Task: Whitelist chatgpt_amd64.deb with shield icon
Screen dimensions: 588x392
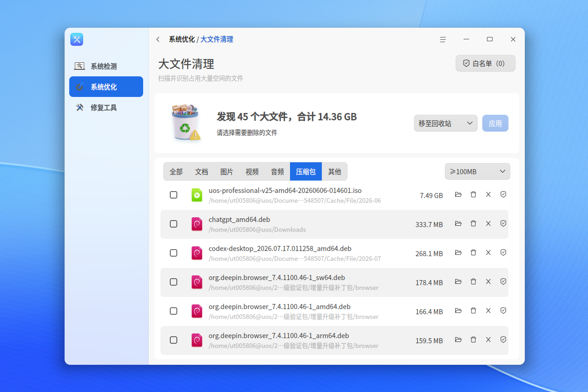Action: (503, 223)
